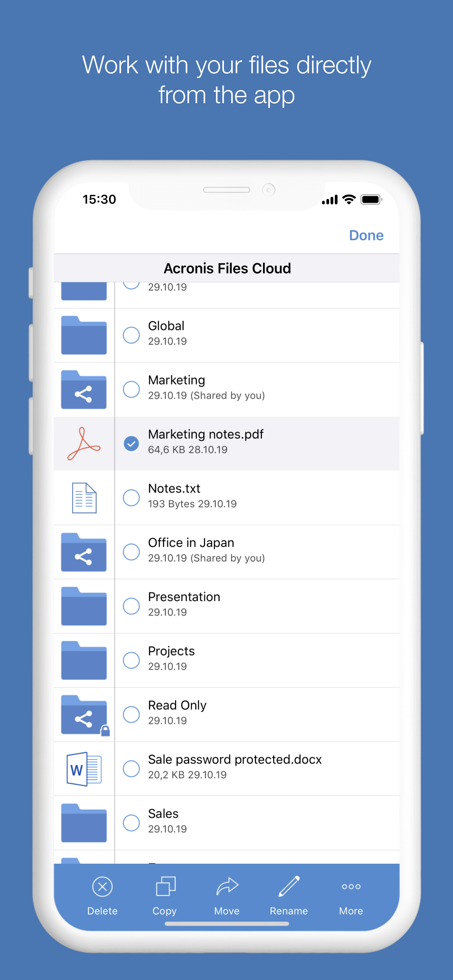Viewport: 453px width, 980px height.
Task: Select the Notes.txt selection circle
Action: click(x=131, y=498)
